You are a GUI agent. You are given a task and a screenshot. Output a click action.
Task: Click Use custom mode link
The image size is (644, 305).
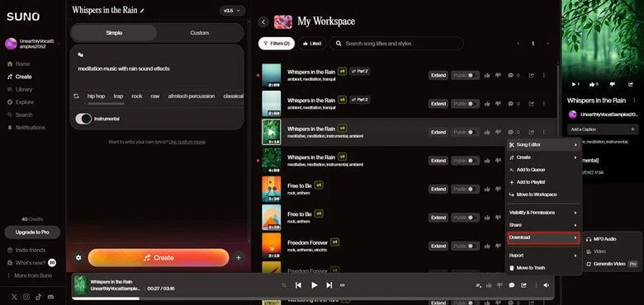tap(187, 143)
